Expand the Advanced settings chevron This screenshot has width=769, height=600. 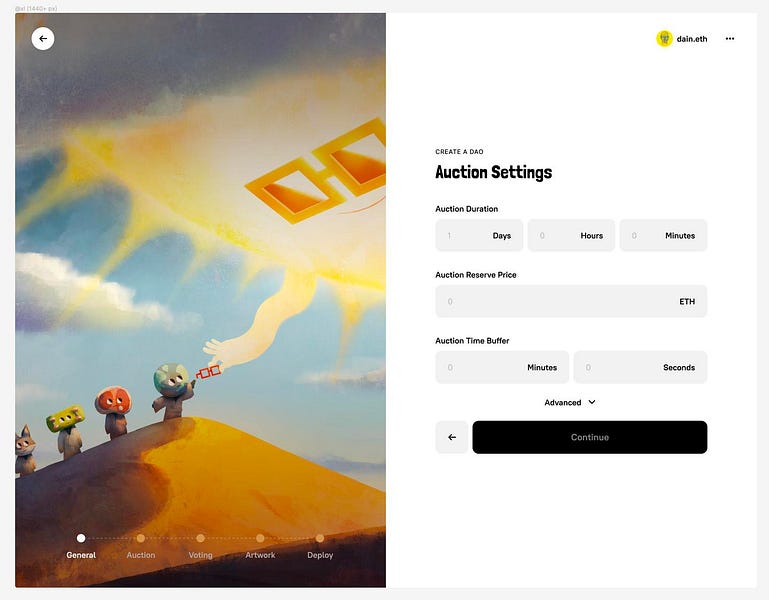592,402
